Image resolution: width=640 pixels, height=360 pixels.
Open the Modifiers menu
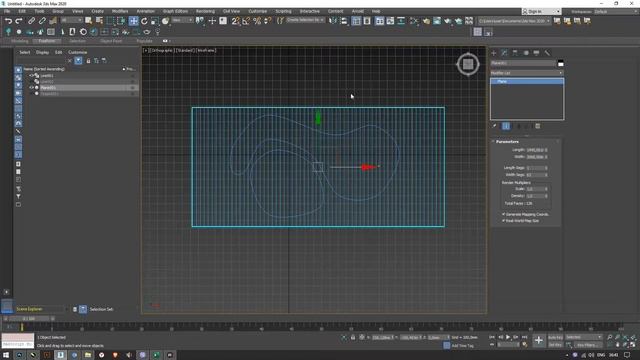tap(120, 11)
